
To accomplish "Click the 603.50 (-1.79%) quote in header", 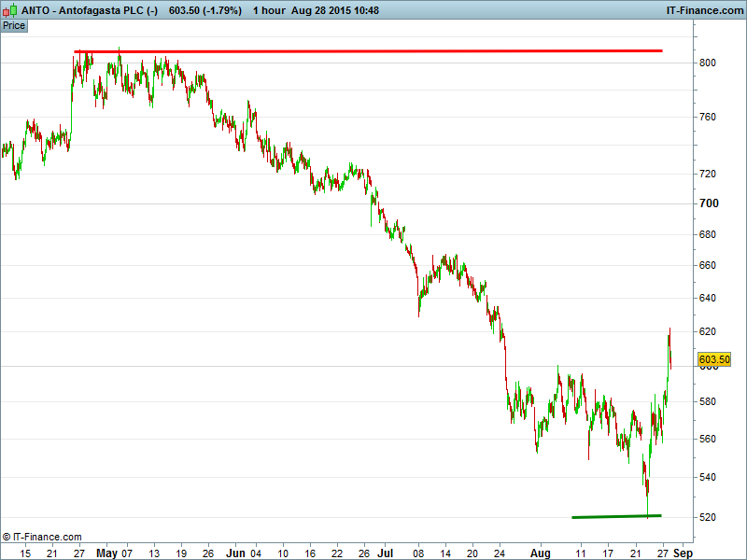I will point(204,10).
